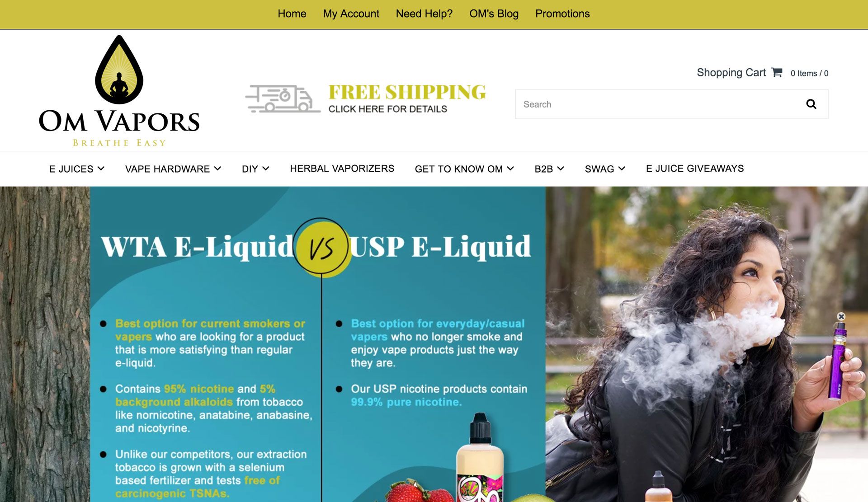The height and width of the screenshot is (502, 868).
Task: Visit OM's Blog link
Action: 494,14
